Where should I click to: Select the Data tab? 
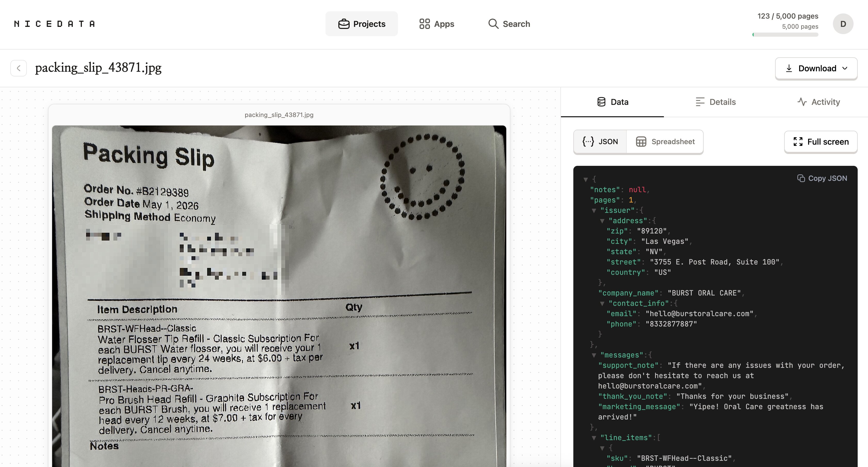[612, 102]
